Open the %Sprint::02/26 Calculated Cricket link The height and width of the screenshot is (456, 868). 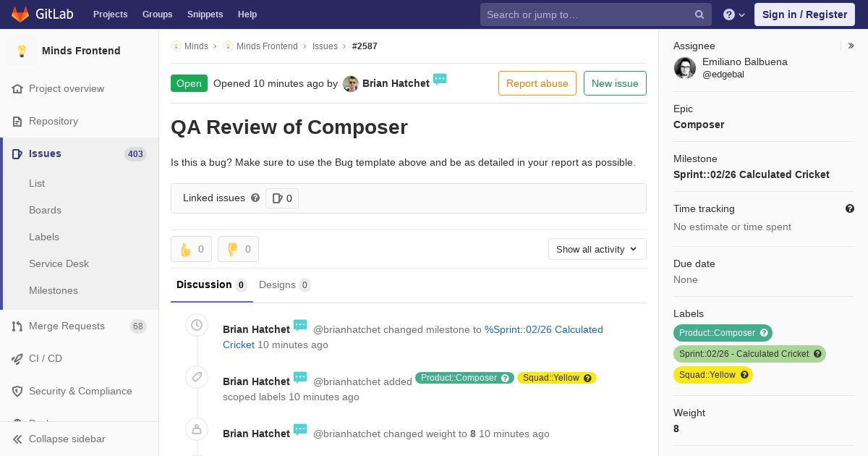point(413,337)
